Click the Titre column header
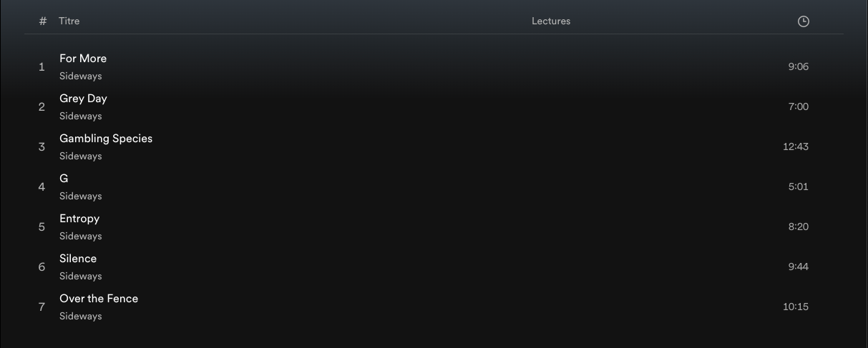Screen dimensions: 868x348 point(69,21)
